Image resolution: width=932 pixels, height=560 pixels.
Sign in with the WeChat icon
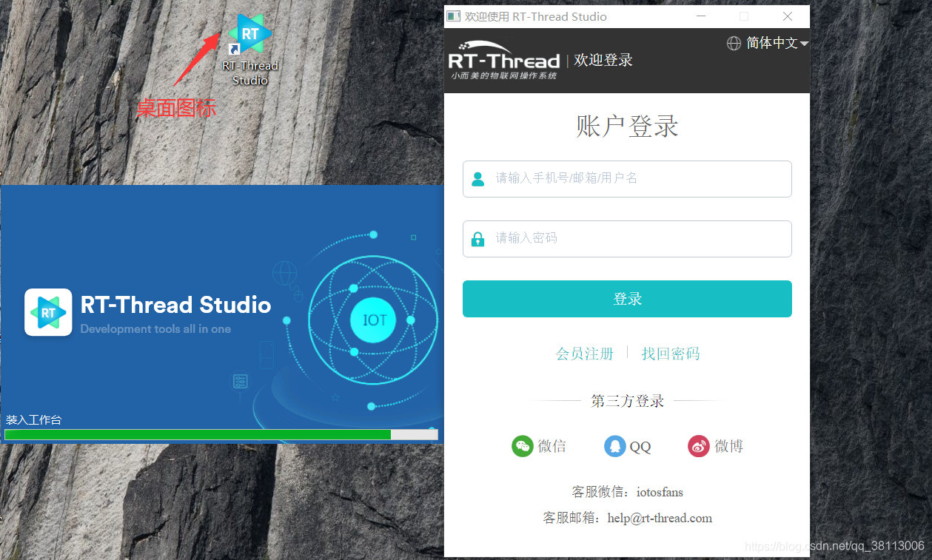pyautogui.click(x=523, y=446)
